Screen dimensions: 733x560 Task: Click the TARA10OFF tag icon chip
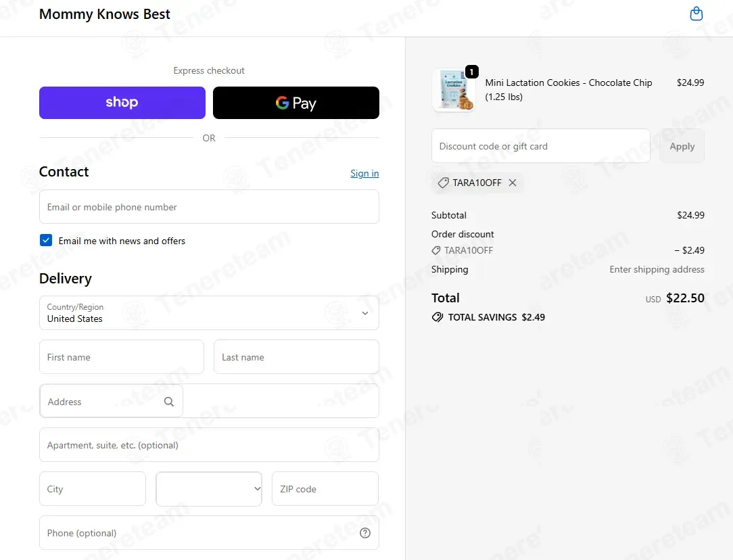(443, 183)
